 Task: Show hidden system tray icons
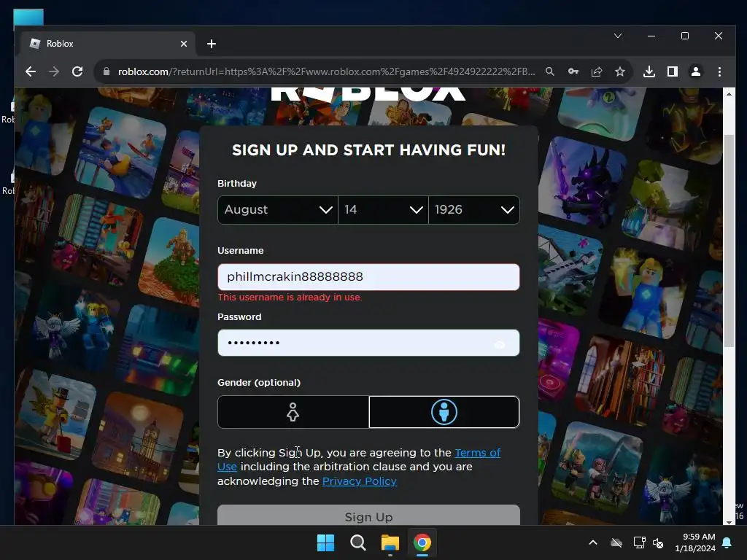(593, 542)
